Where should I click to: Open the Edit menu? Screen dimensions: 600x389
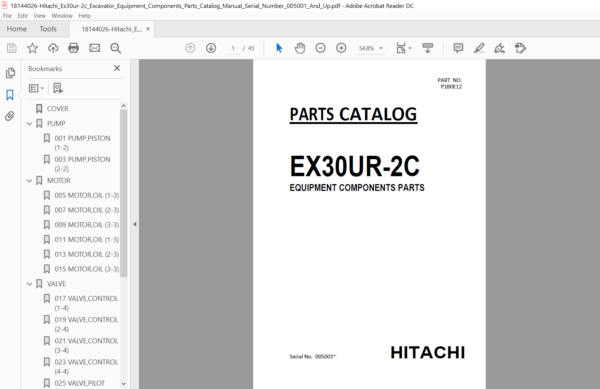(x=23, y=16)
